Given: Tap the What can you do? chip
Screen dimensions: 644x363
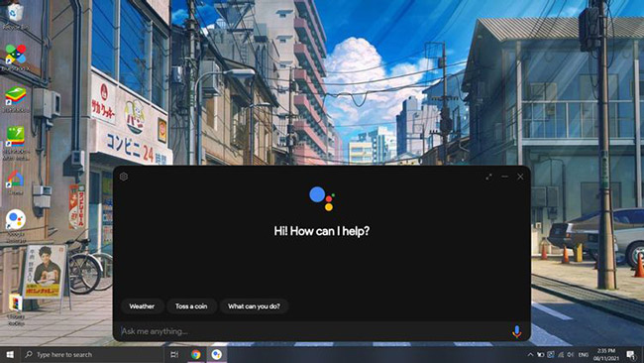Looking at the screenshot, I should coord(255,306).
